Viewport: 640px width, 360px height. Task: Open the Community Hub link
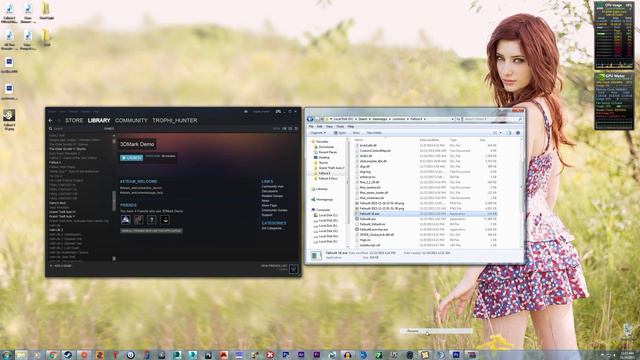(x=272, y=187)
